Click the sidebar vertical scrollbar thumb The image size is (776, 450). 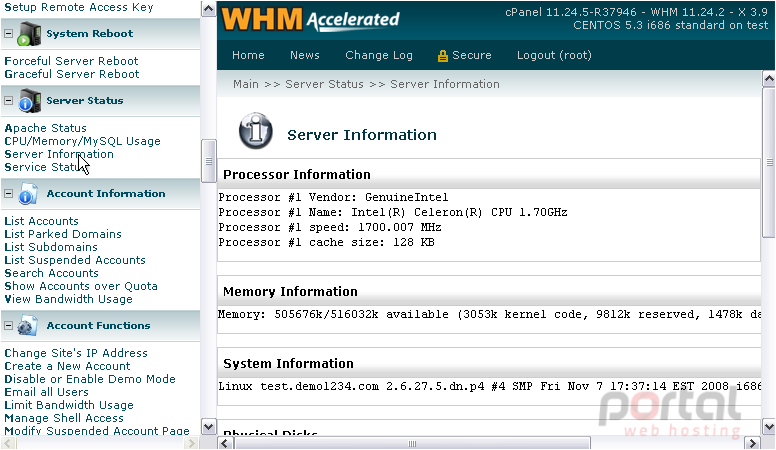coord(209,161)
